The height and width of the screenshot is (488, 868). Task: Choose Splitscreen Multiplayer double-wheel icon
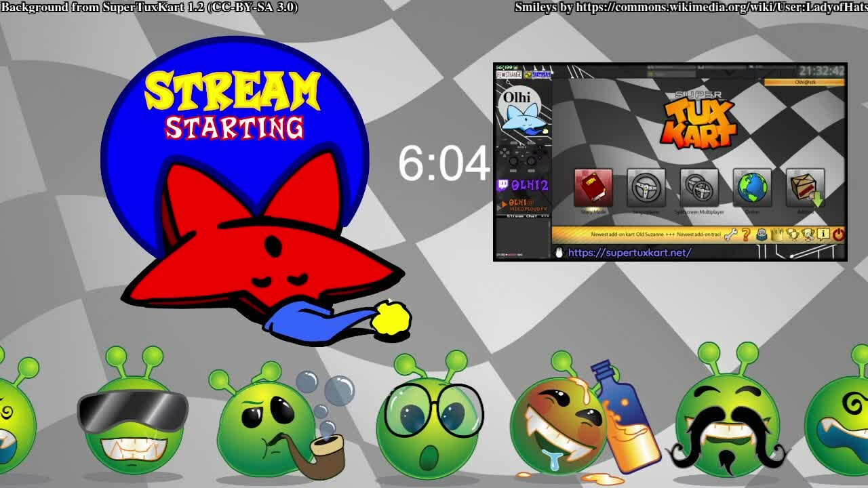(x=699, y=188)
